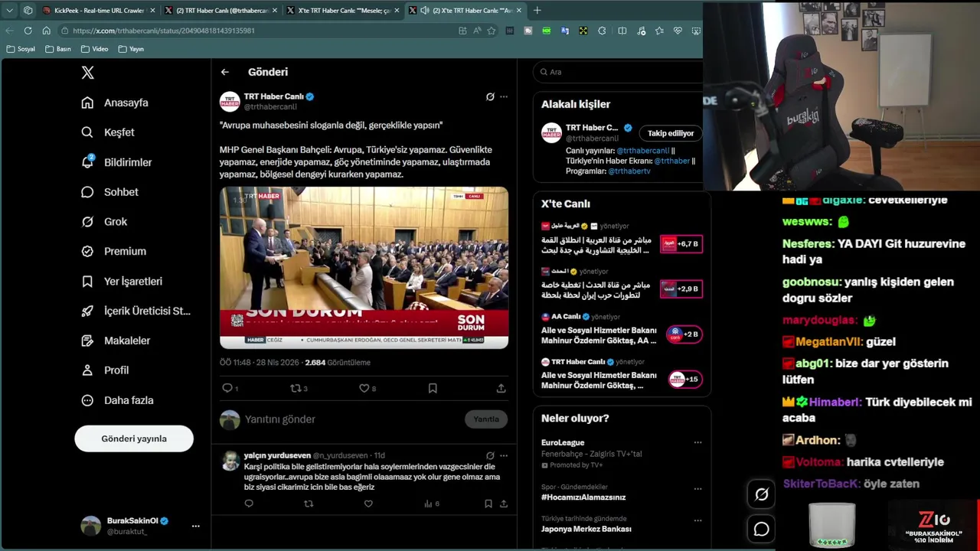Bookmark the TRT Haber post
This screenshot has height=551, width=980.
433,388
